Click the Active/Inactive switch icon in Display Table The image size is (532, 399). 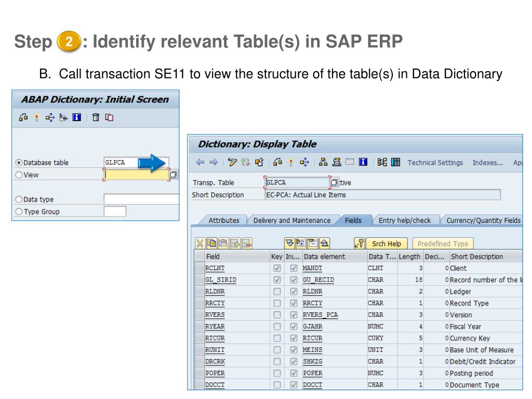(246, 162)
